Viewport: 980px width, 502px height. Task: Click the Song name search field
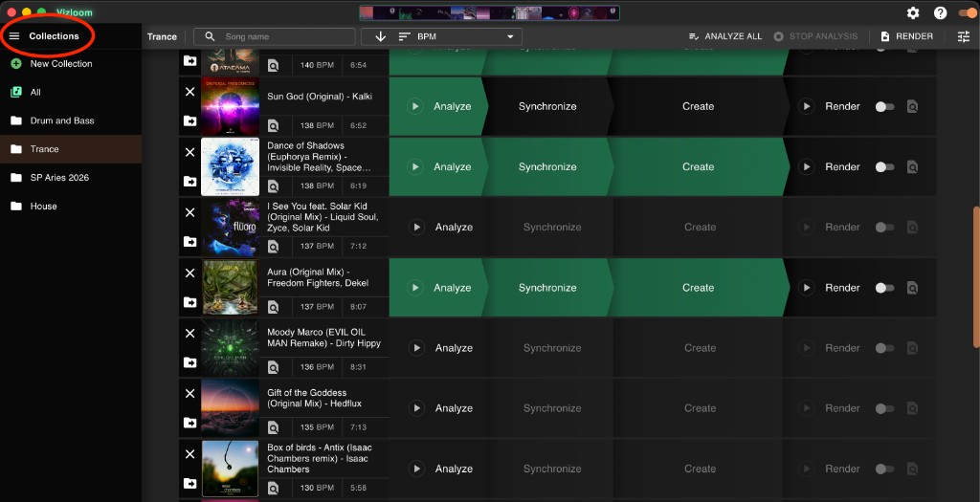(x=275, y=37)
